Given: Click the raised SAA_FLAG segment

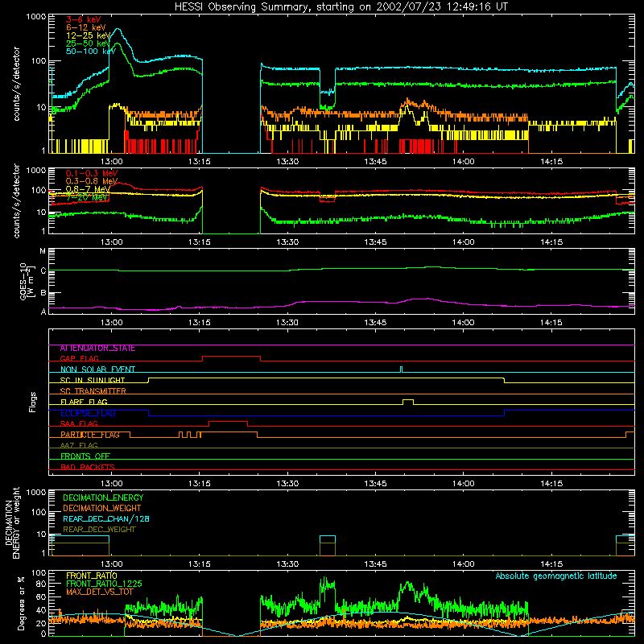Looking at the screenshot, I should coord(228,422).
